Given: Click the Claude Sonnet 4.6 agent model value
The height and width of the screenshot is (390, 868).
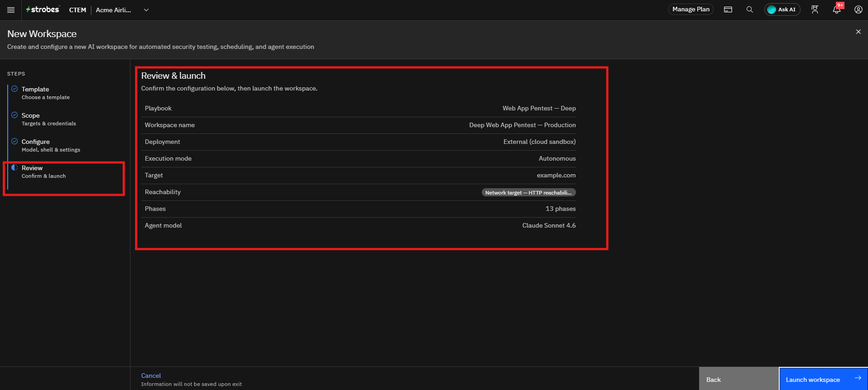Looking at the screenshot, I should tap(549, 225).
